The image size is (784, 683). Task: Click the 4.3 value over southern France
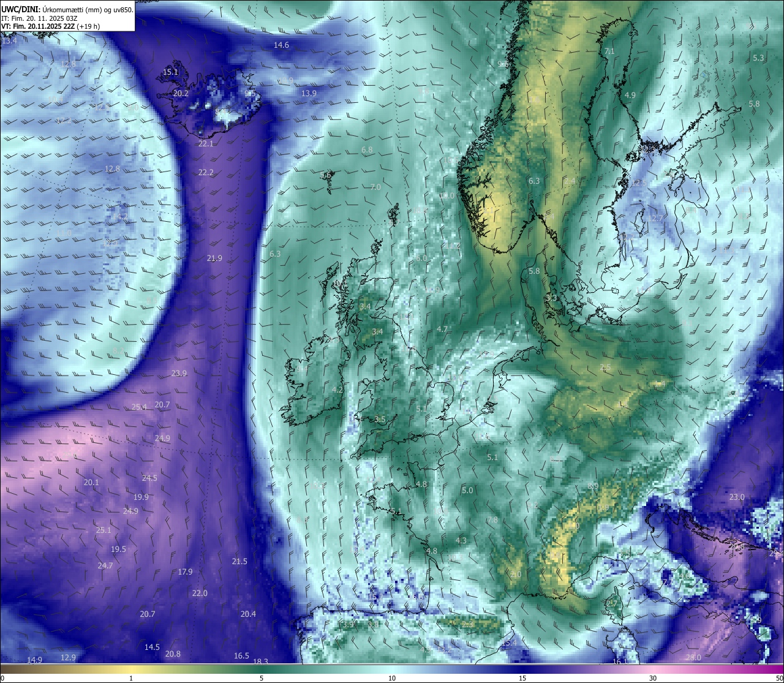[461, 541]
